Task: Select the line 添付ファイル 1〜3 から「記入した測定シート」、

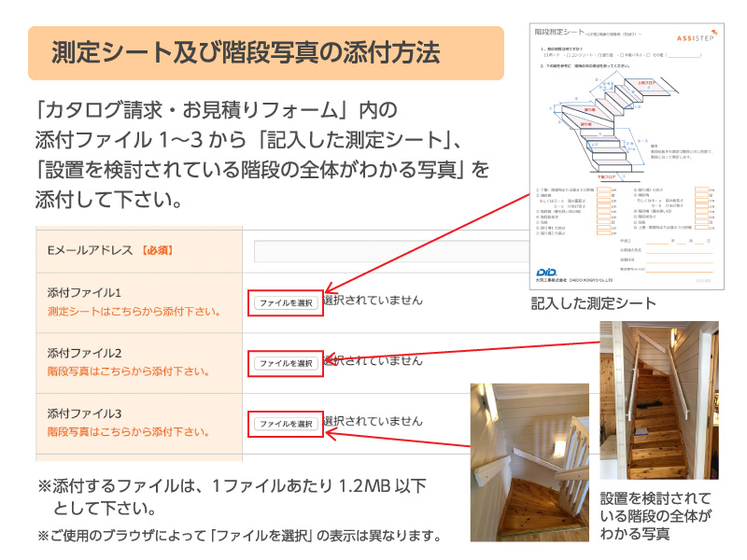Action: coord(247,140)
